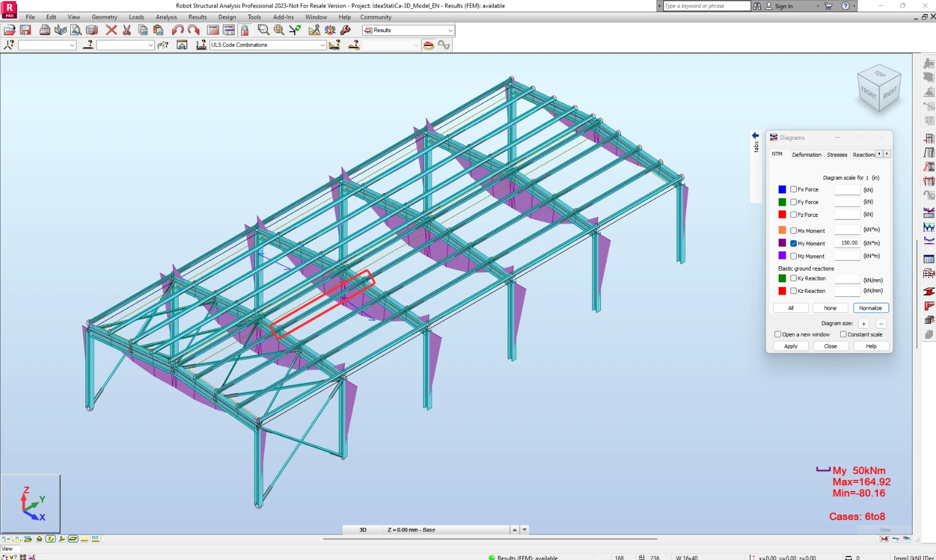Increase diagram size with plus button

pos(863,323)
